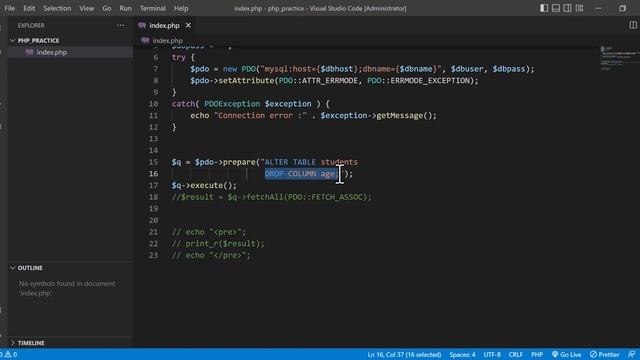The width and height of the screenshot is (640, 360).
Task: Change encoding via UTF-8
Action: tap(492, 355)
